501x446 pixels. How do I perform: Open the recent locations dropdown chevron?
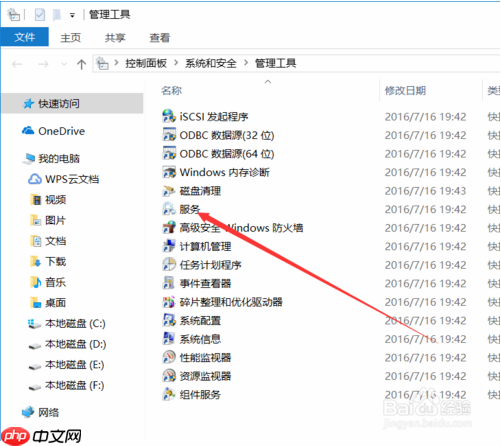pos(64,64)
